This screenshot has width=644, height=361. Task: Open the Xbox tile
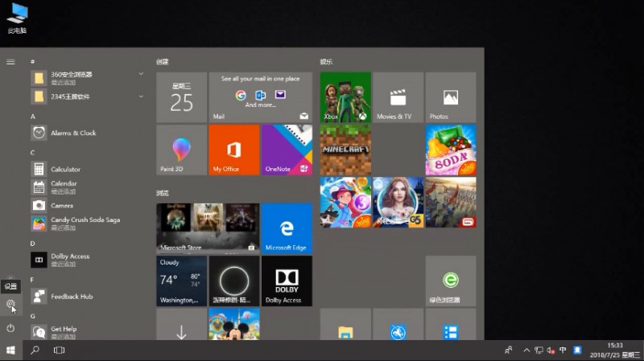coord(345,97)
